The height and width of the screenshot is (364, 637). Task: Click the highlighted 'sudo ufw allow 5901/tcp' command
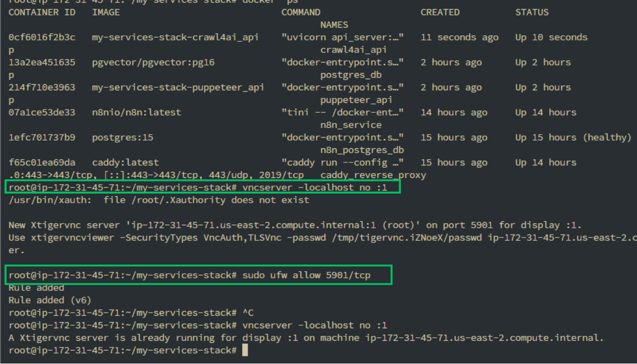[312, 275]
